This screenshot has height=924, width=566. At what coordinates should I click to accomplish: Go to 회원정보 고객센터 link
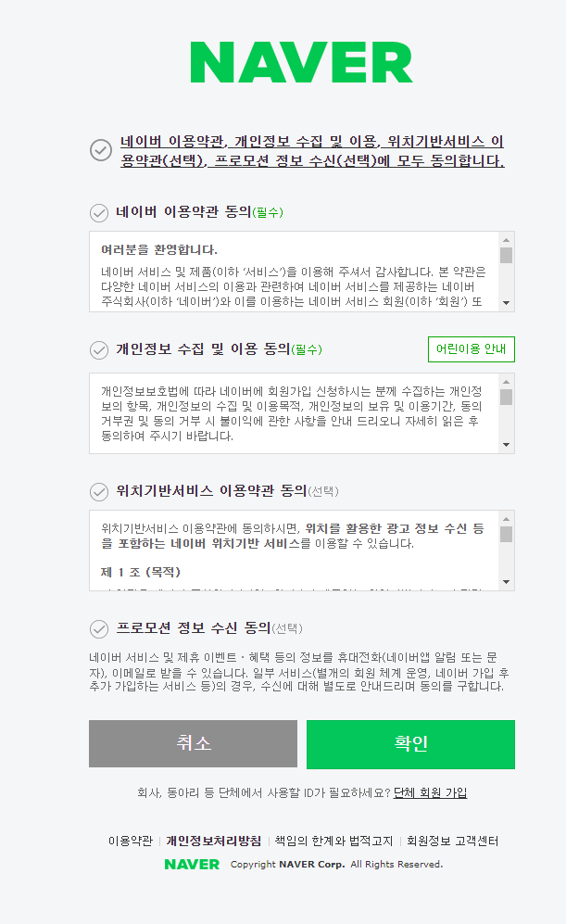(453, 842)
